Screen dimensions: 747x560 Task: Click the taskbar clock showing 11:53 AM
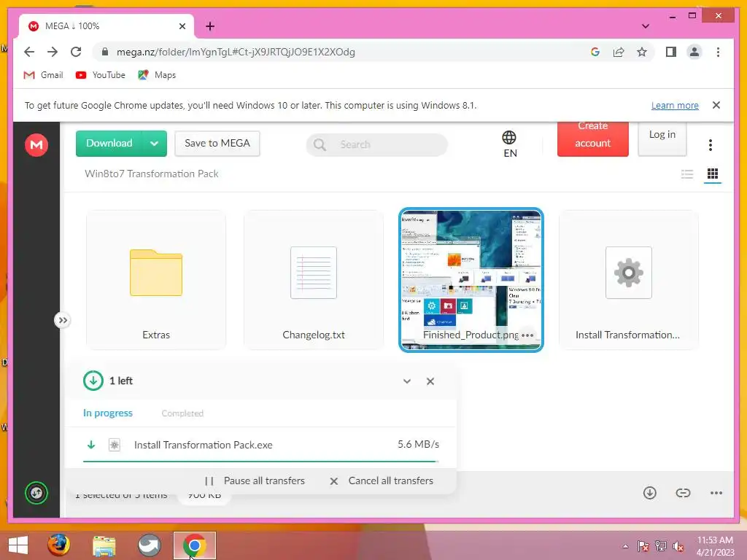pyautogui.click(x=715, y=546)
